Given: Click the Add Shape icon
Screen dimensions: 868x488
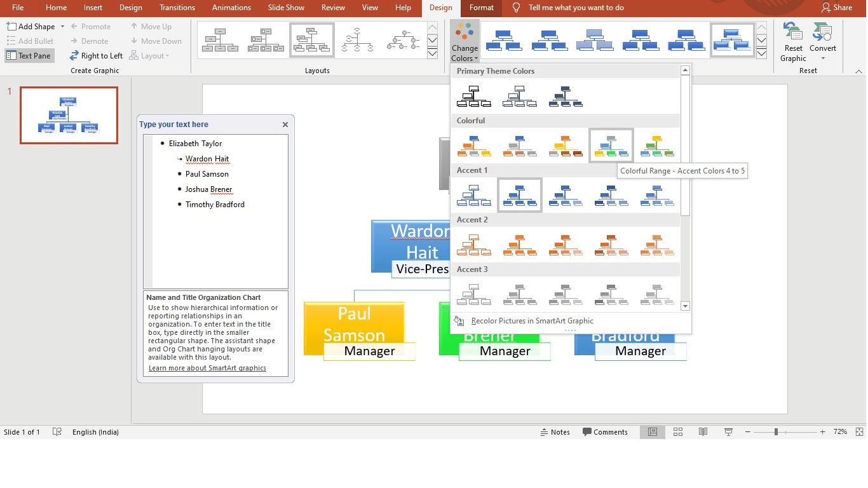Looking at the screenshot, I should point(12,27).
